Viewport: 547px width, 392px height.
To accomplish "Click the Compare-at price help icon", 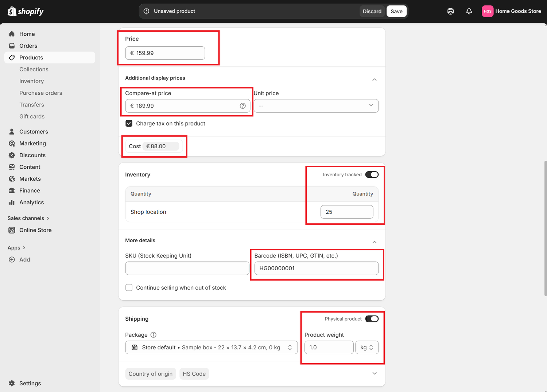I will 243,106.
